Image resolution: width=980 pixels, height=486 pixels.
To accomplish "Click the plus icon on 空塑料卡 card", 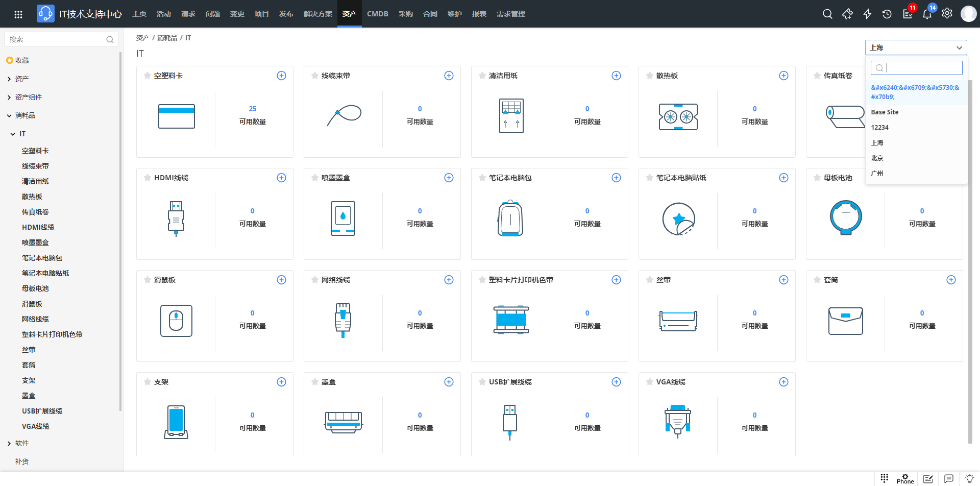I will (x=281, y=76).
